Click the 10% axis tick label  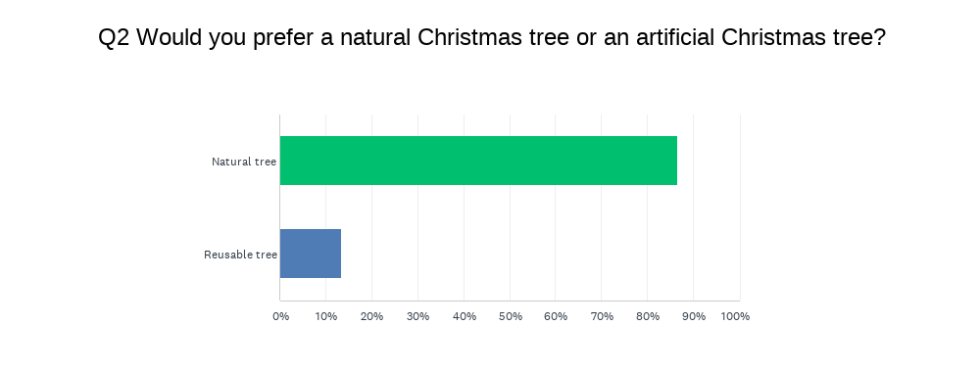click(325, 316)
